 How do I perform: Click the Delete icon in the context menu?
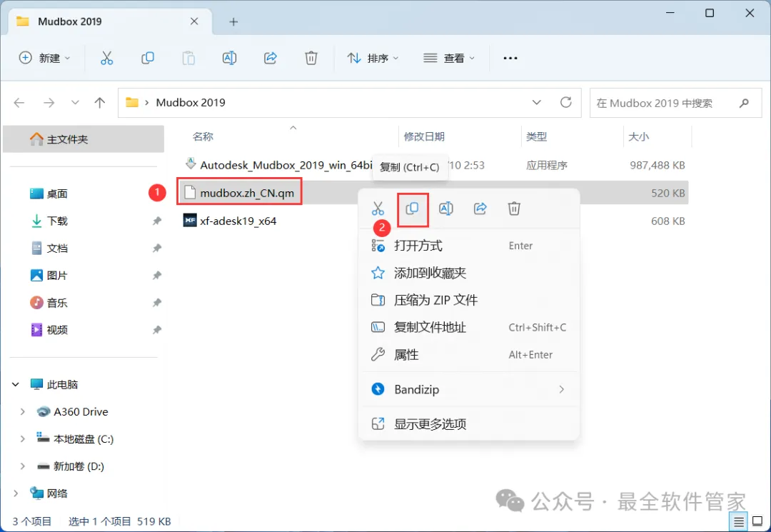(514, 209)
